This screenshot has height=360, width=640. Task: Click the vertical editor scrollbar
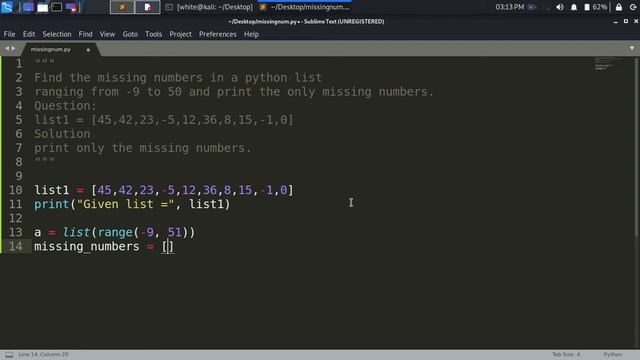click(x=637, y=147)
